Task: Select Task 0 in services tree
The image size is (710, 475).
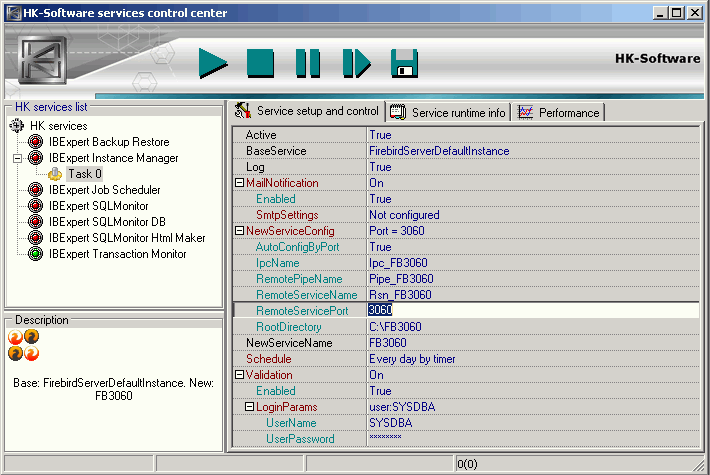Action: [85, 174]
